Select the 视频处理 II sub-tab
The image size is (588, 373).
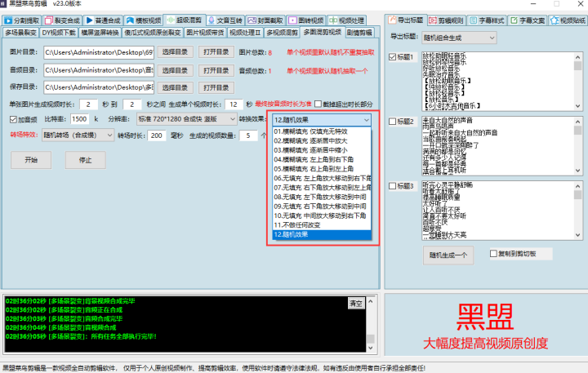[x=245, y=33]
